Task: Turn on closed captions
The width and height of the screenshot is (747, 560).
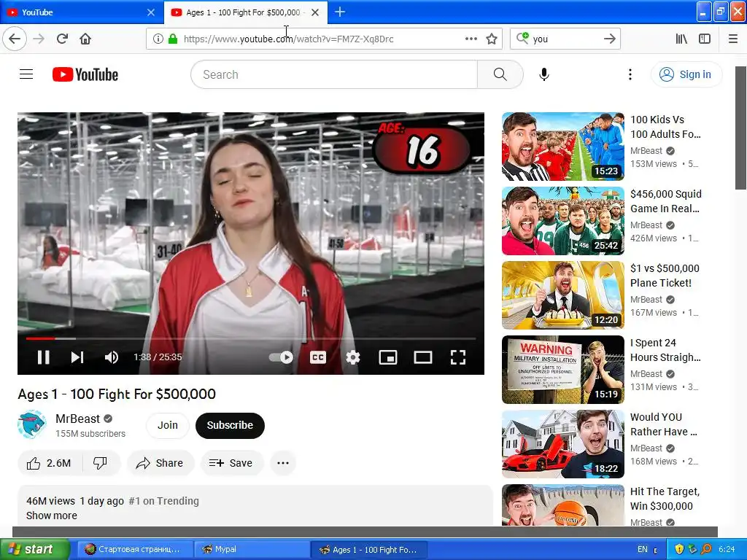Action: (318, 357)
